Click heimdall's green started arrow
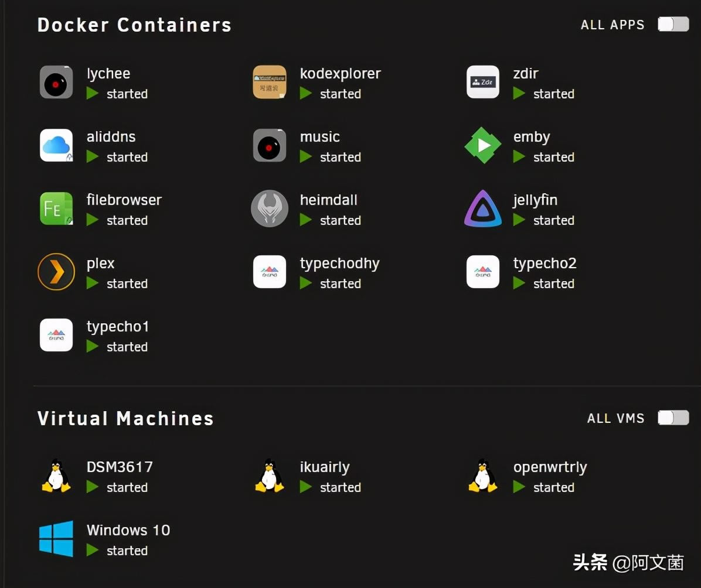The width and height of the screenshot is (701, 588). click(305, 220)
